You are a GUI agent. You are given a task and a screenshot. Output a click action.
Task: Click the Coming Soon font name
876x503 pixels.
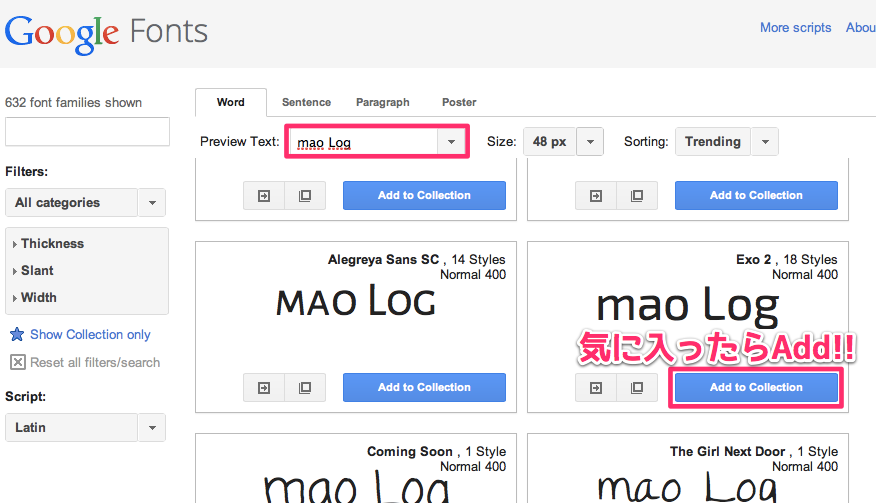(410, 452)
